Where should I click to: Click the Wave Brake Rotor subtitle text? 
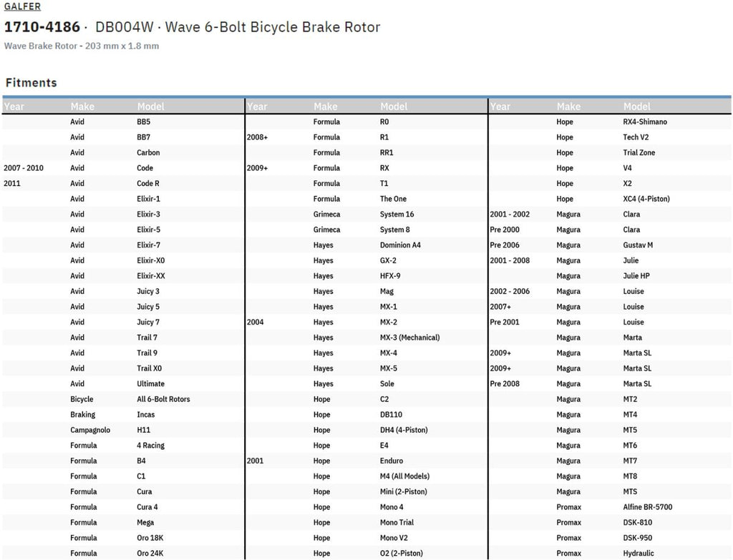click(x=81, y=46)
